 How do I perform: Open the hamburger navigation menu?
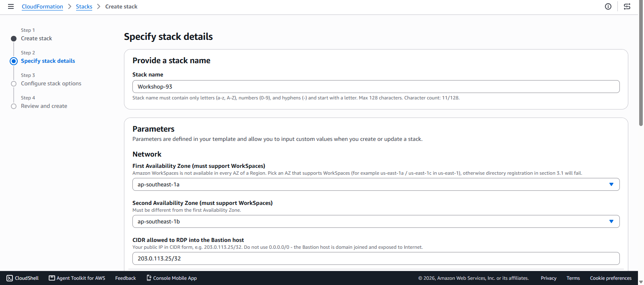[11, 6]
